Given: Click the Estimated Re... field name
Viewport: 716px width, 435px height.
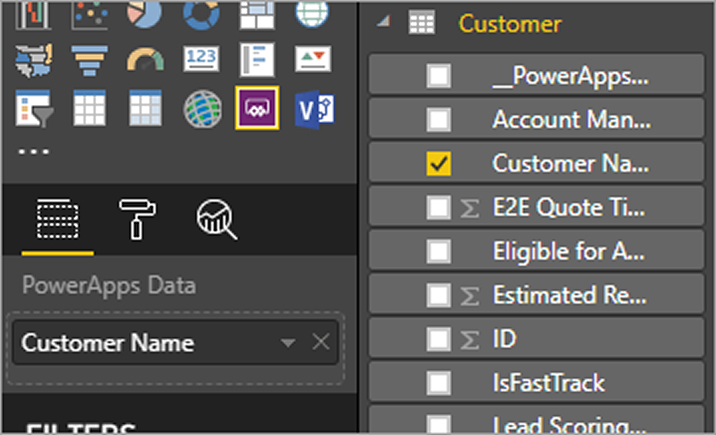Looking at the screenshot, I should [x=569, y=295].
